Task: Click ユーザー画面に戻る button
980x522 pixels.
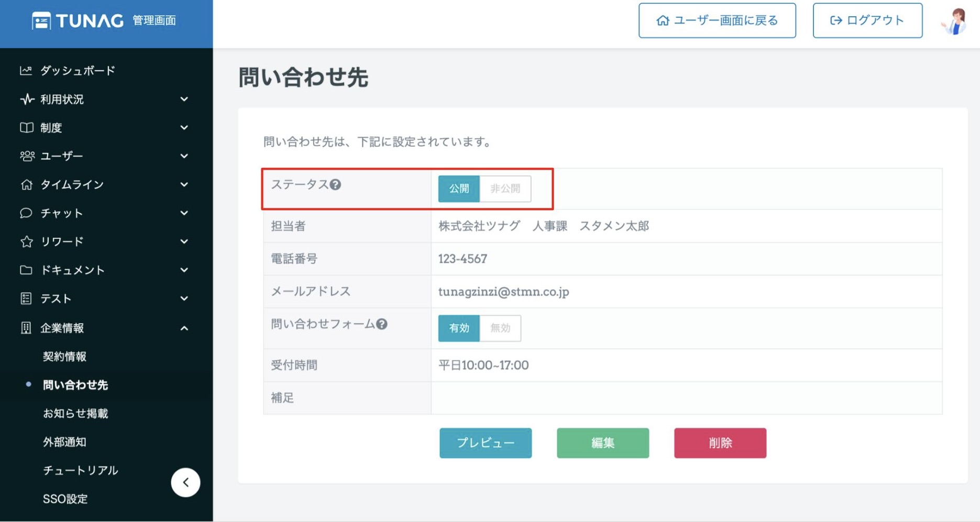Action: [x=717, y=20]
